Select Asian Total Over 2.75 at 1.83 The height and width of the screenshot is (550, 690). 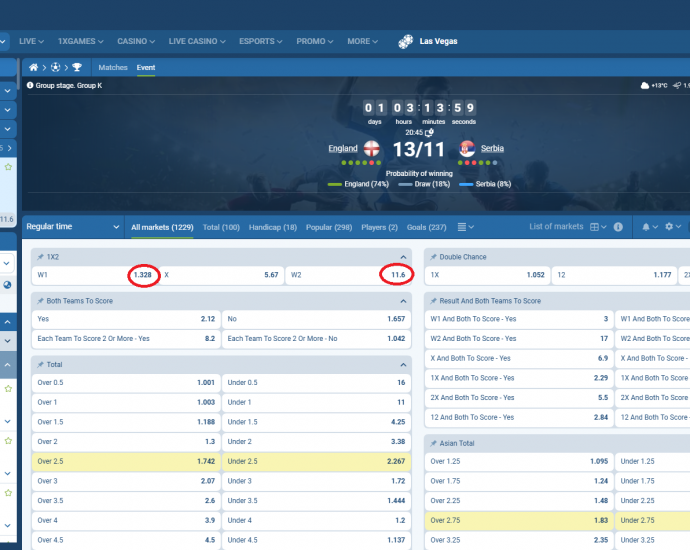(519, 521)
